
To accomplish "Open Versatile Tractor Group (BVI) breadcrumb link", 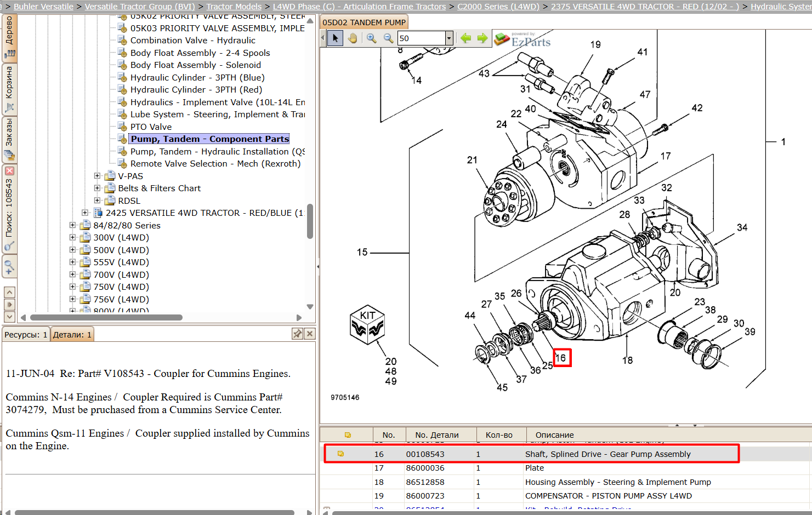I will (x=140, y=7).
